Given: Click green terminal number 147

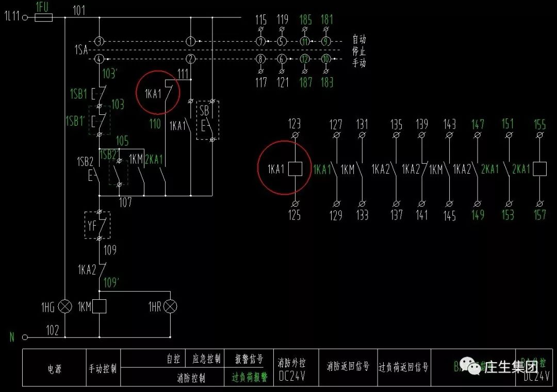Looking at the screenshot, I should coord(478,124).
